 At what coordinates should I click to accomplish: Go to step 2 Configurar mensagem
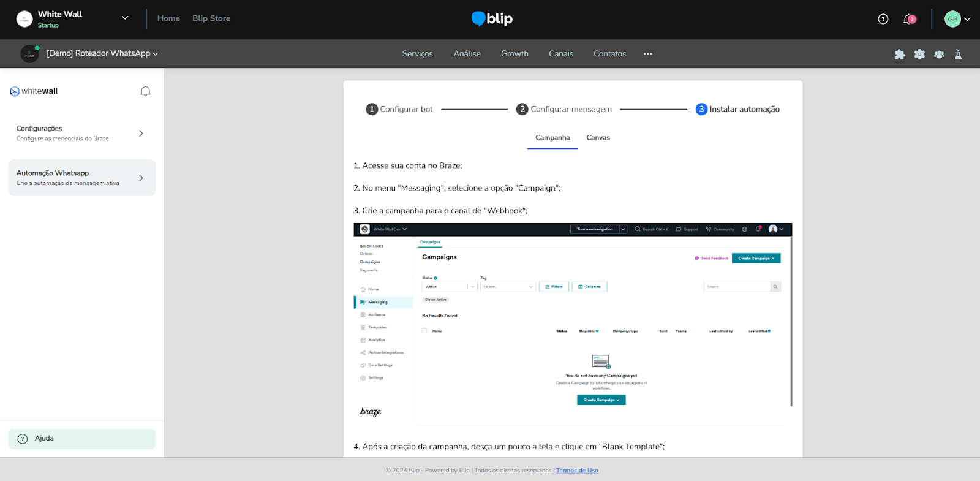pos(564,109)
